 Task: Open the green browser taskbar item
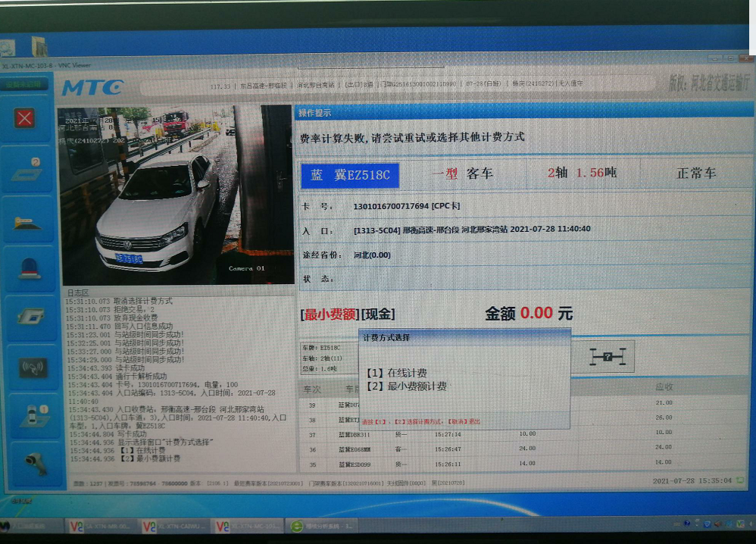(323, 526)
